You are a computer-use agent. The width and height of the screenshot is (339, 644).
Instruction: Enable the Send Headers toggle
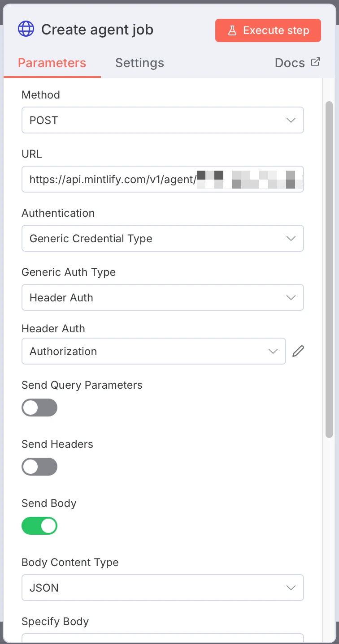click(39, 467)
